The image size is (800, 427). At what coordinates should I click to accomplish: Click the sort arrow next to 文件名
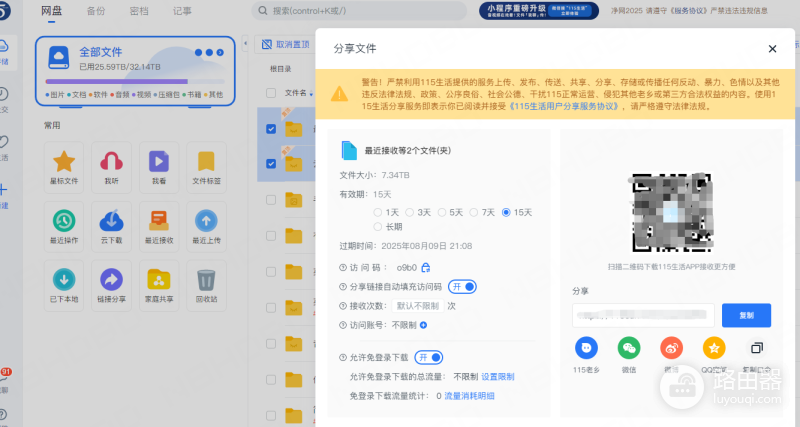point(311,94)
